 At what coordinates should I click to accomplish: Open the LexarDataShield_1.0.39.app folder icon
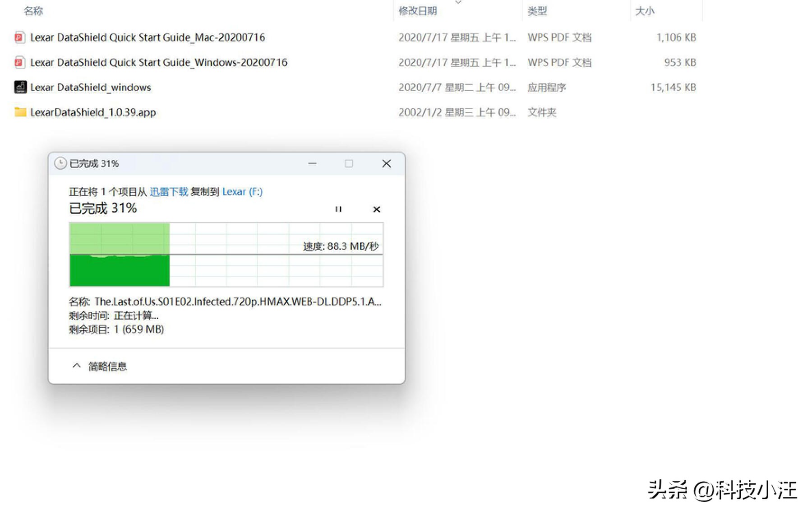(20, 112)
